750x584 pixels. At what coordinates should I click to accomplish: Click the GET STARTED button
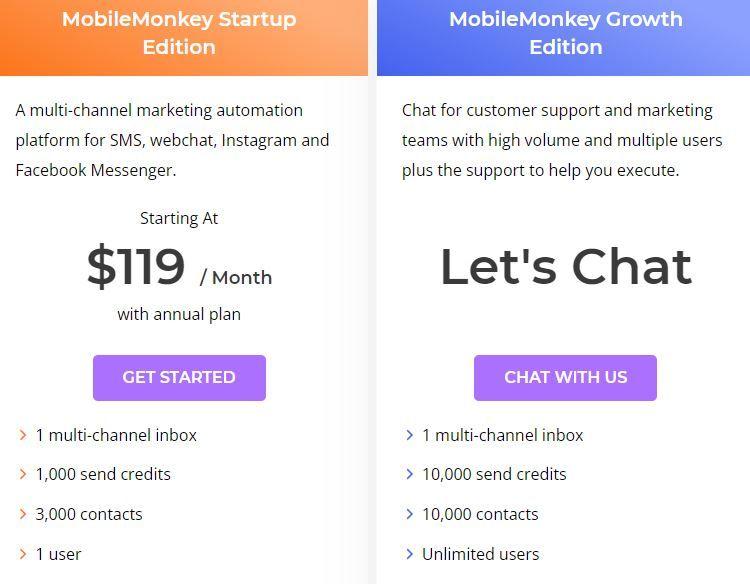(x=179, y=377)
